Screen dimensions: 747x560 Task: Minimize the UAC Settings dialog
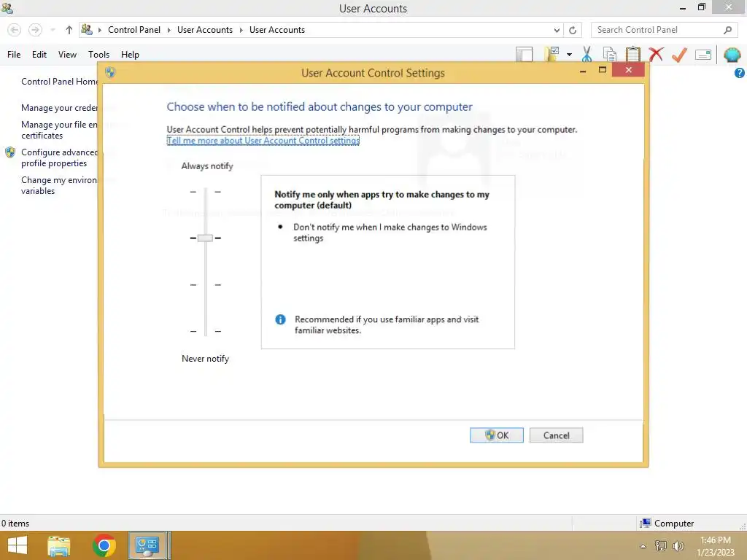point(583,71)
